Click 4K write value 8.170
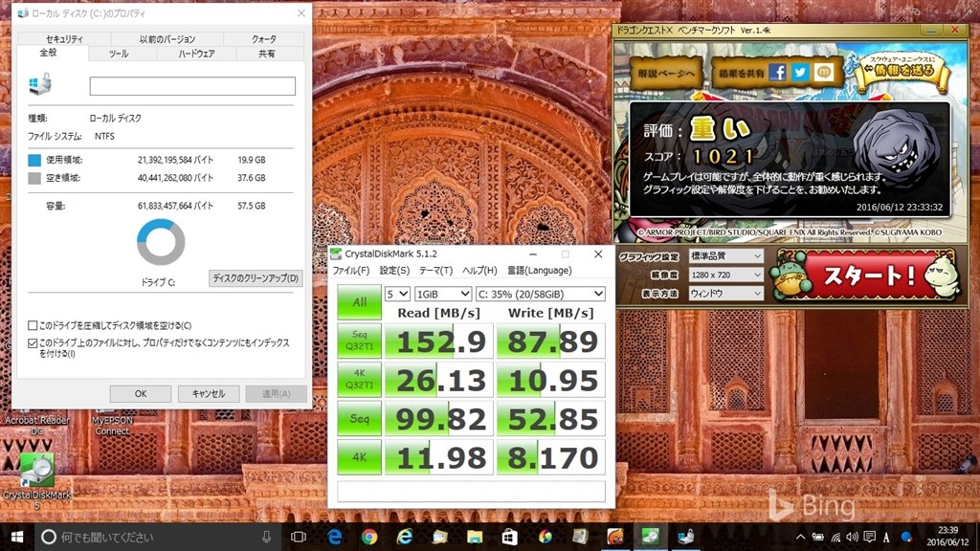The height and width of the screenshot is (551, 980). click(x=550, y=457)
